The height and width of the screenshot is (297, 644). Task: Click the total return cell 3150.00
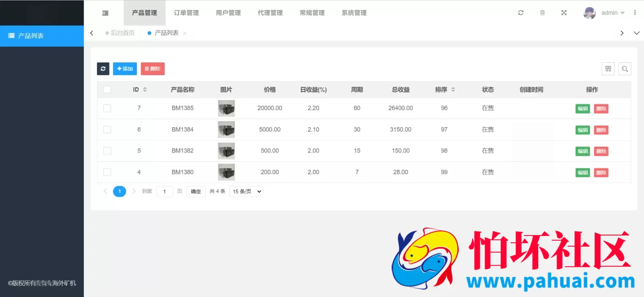[400, 130]
